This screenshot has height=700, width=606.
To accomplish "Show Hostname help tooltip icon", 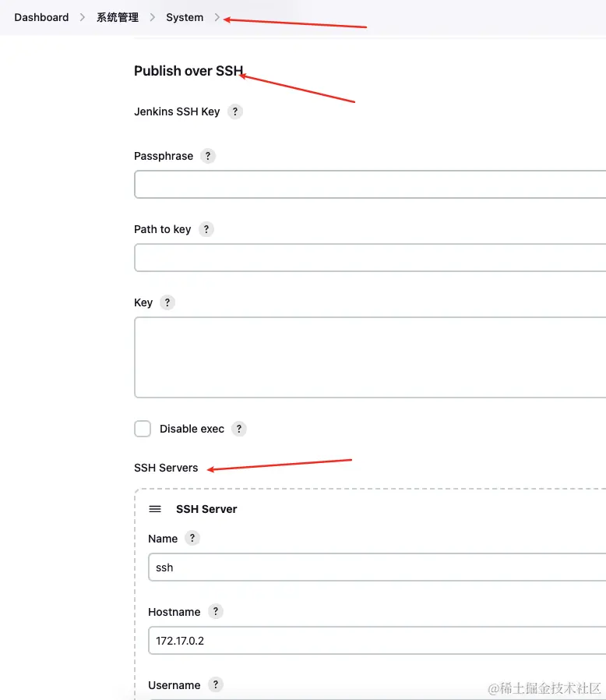I will (215, 612).
